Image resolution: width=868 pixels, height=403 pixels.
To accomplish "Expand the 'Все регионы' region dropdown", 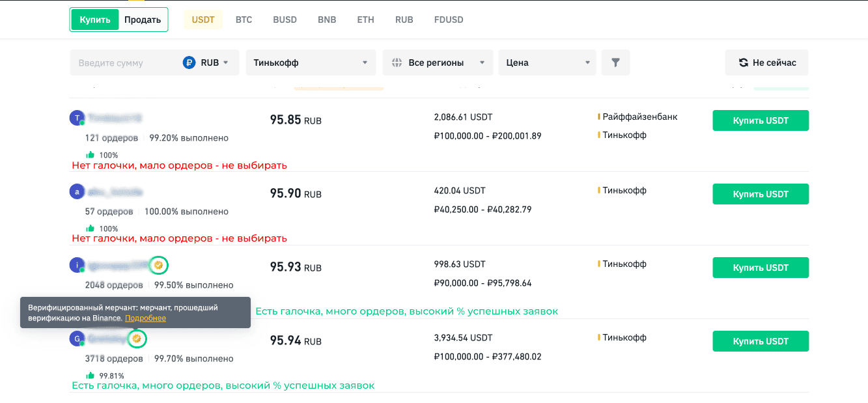I will pyautogui.click(x=438, y=63).
